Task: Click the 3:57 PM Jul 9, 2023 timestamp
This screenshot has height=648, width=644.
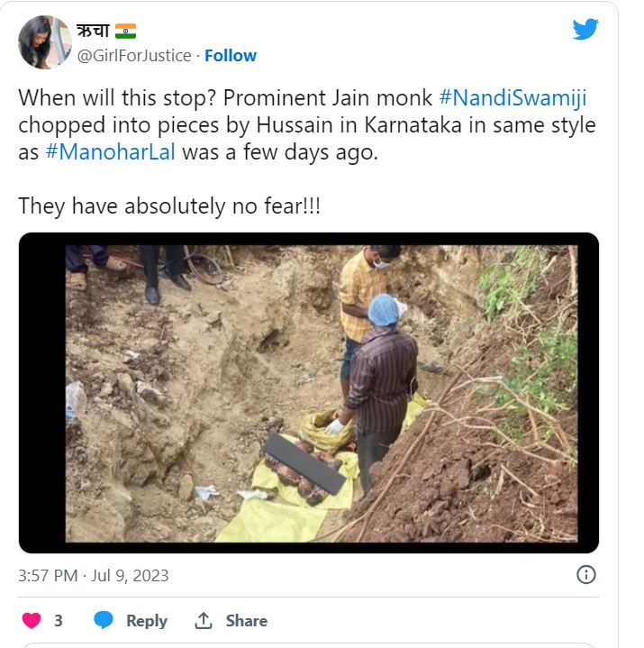Action: coord(93,575)
